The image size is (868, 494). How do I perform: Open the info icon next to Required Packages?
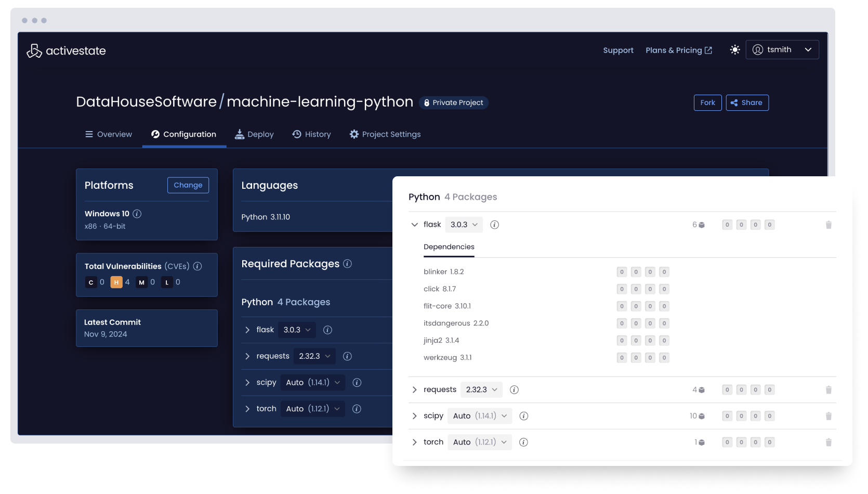pos(346,264)
